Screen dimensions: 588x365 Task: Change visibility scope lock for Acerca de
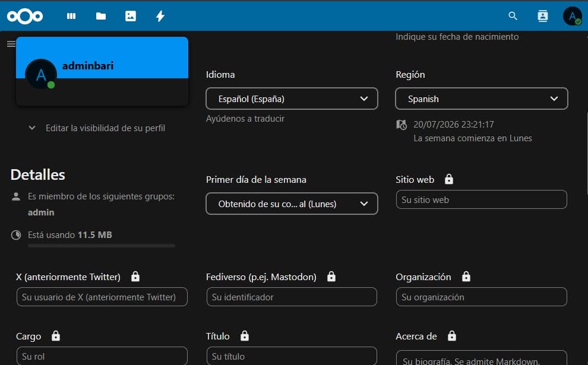(452, 336)
